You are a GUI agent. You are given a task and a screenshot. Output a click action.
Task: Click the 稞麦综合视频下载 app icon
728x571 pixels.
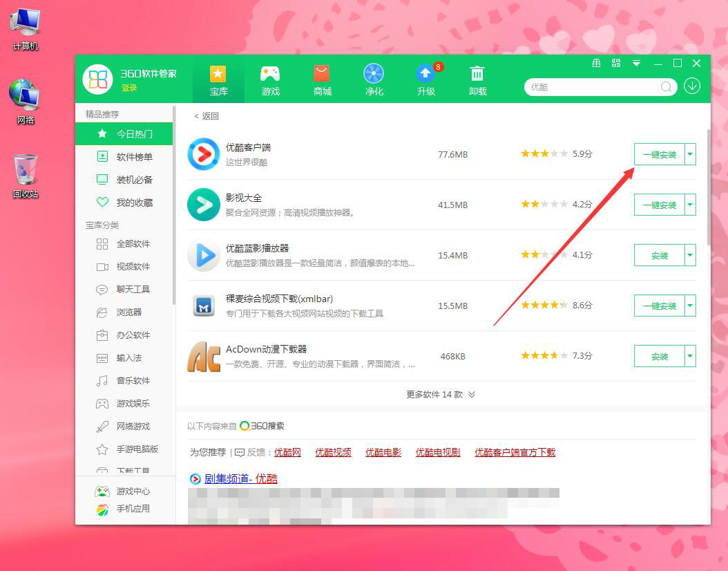(203, 306)
